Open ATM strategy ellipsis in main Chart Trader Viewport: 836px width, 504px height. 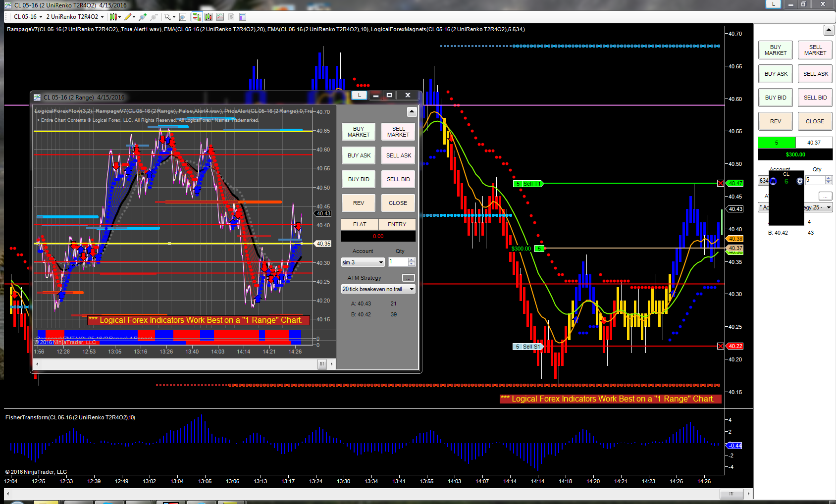coord(826,196)
